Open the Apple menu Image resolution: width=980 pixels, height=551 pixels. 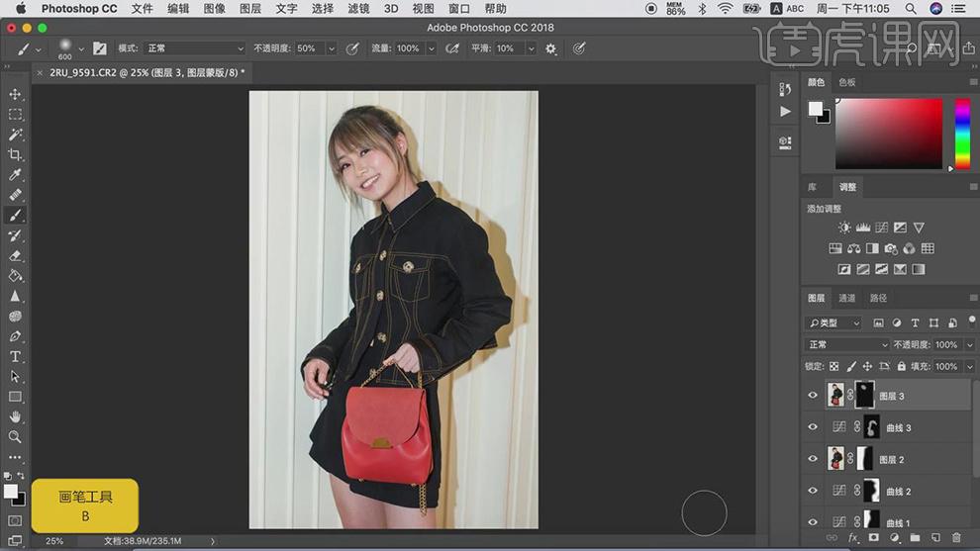tap(21, 9)
